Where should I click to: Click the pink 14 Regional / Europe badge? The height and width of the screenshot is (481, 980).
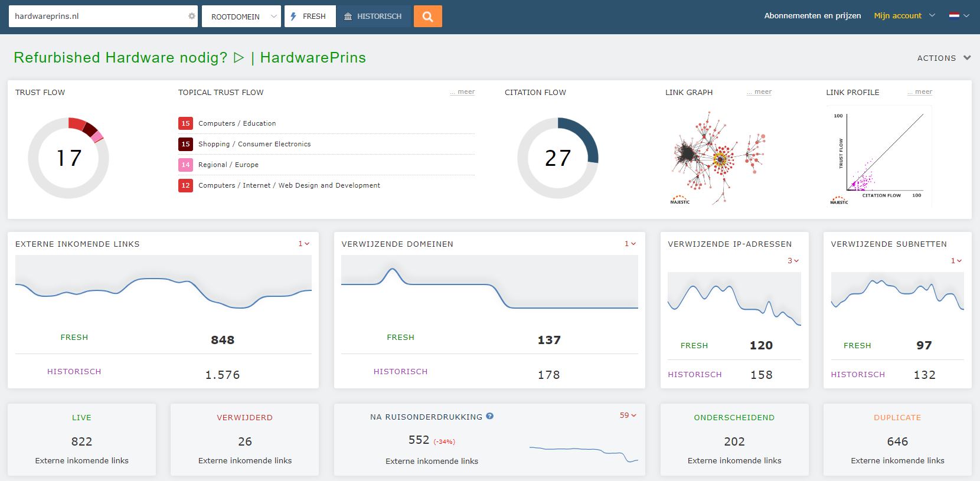185,165
